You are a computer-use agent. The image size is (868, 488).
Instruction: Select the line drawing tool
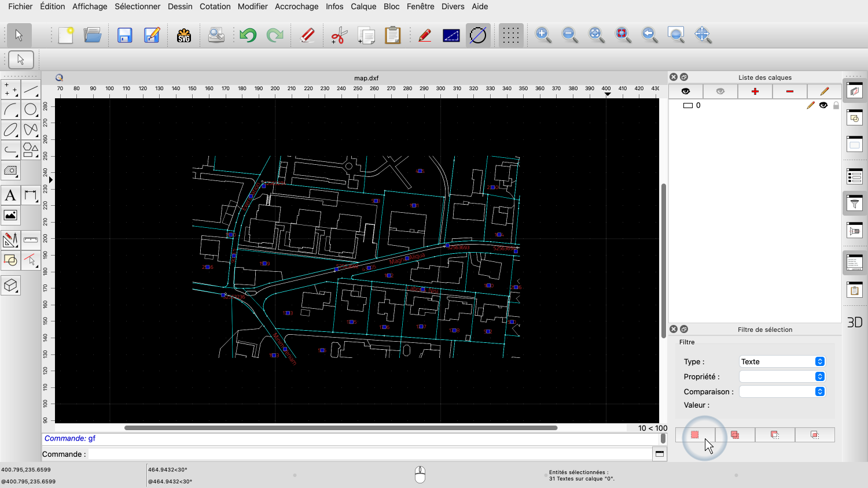[x=31, y=90]
